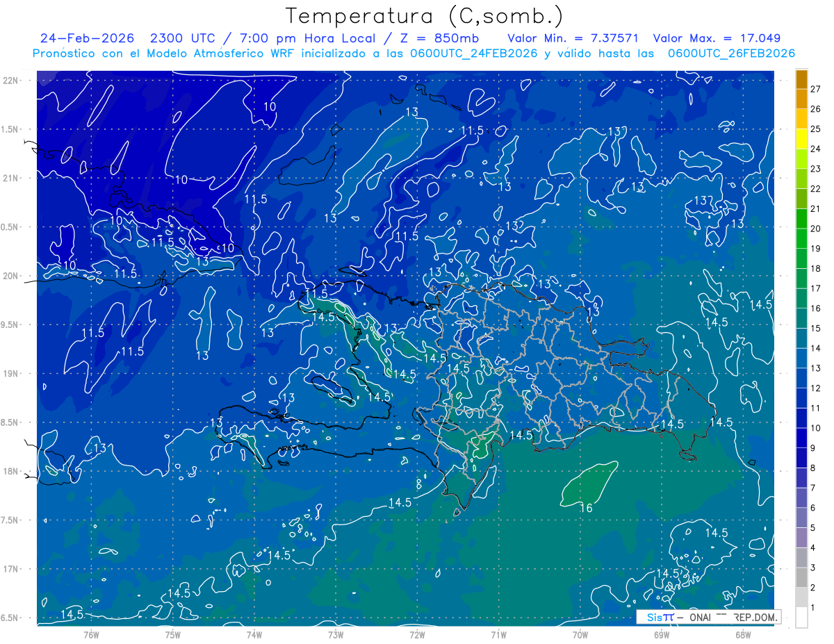This screenshot has height=644, width=834.
Task: Click the '72W' longitude axis label
Action: (417, 634)
